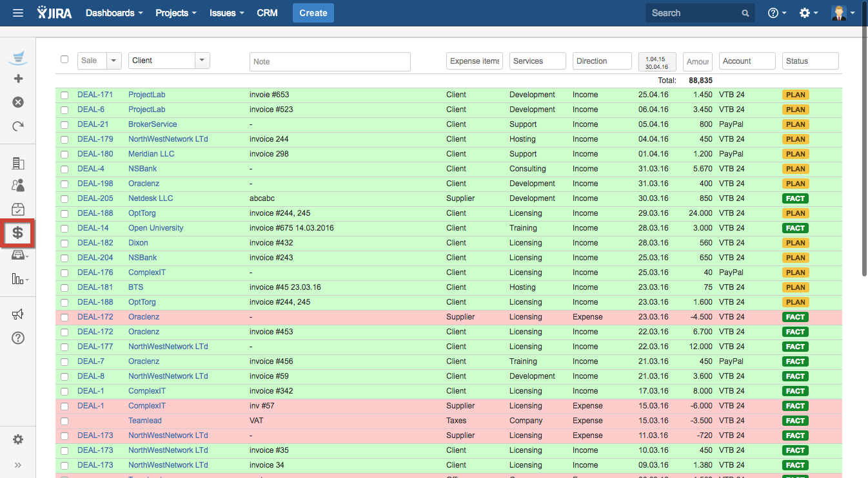Image resolution: width=868 pixels, height=478 pixels.
Task: Open the Client filter dropdown arrow
Action: click(202, 61)
